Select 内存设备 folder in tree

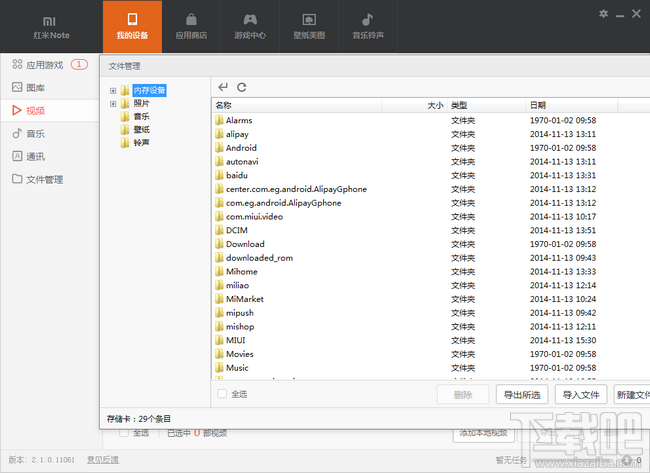point(149,90)
